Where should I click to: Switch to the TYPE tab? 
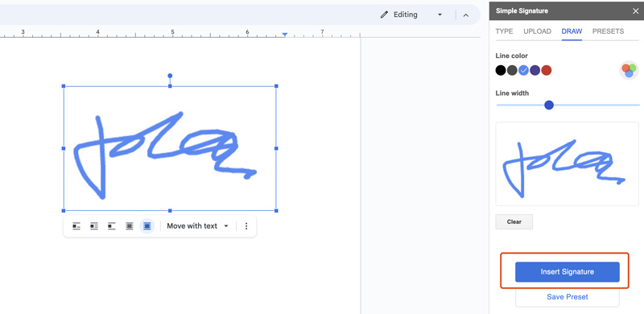(505, 31)
